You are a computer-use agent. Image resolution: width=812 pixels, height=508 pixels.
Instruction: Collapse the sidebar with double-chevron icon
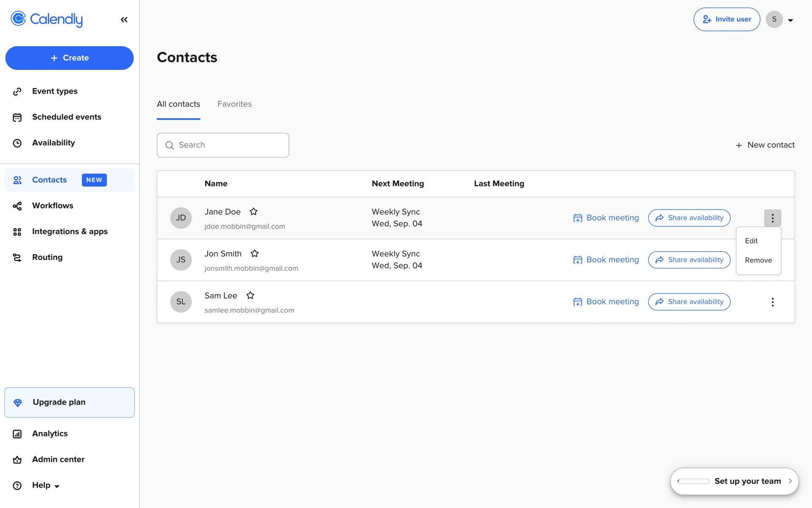124,19
